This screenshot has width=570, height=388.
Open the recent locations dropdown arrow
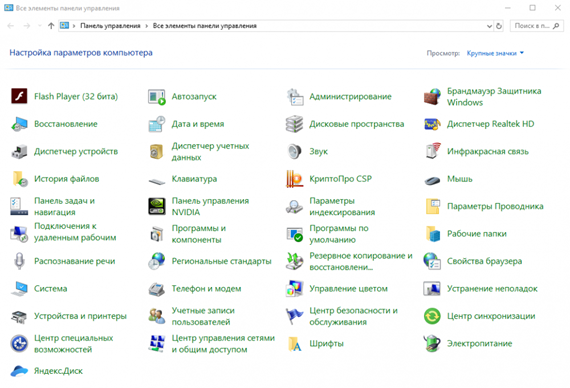39,26
